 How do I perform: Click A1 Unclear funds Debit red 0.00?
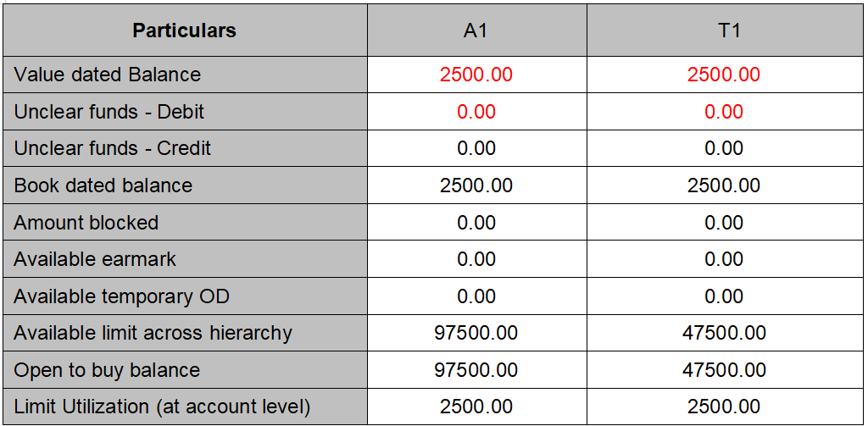[x=476, y=112]
